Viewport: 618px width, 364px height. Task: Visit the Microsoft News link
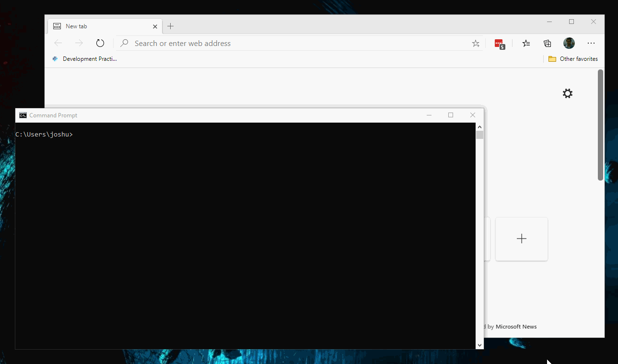(516, 326)
